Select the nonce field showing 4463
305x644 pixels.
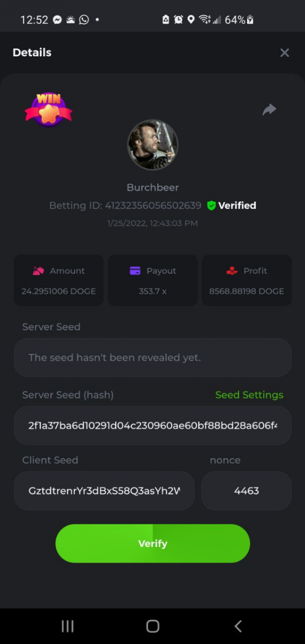pos(247,491)
